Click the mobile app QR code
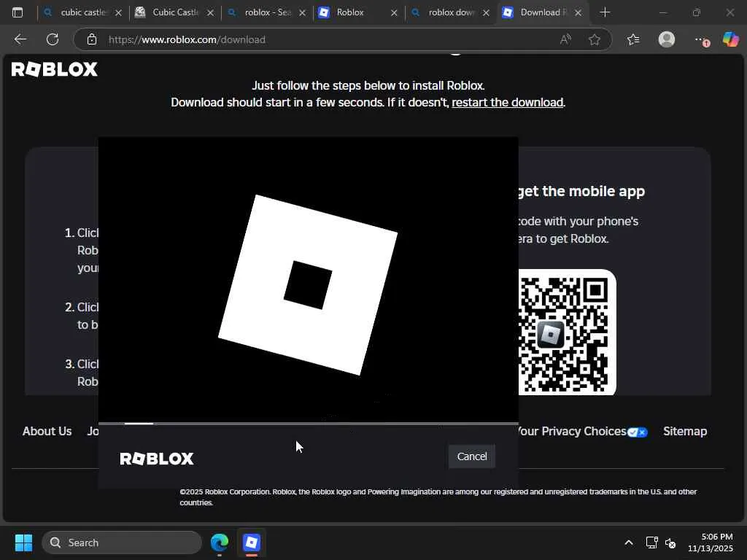747x560 pixels. 568,332
